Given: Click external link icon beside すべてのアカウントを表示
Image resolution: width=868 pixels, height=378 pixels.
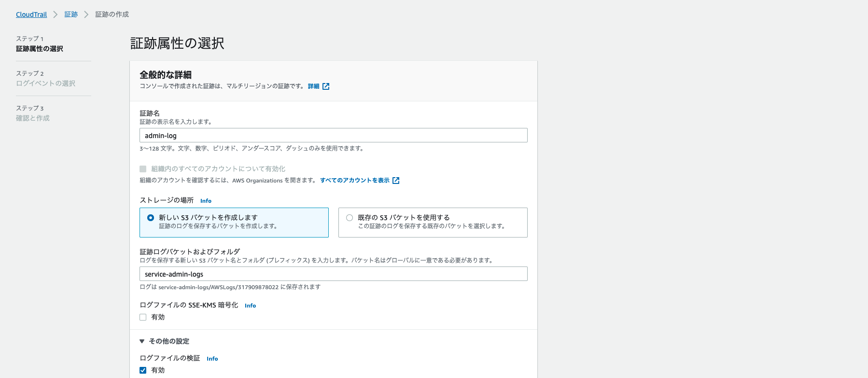Looking at the screenshot, I should click(396, 181).
